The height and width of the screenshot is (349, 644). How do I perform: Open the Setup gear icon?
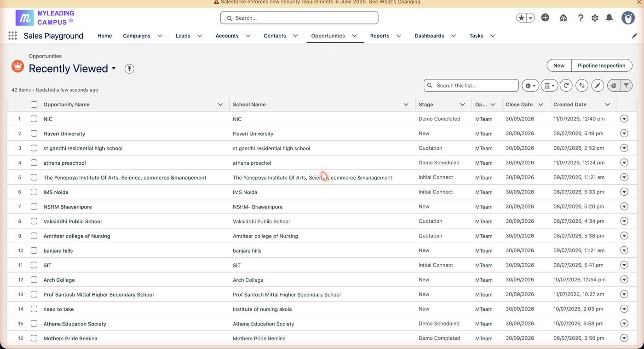(595, 18)
